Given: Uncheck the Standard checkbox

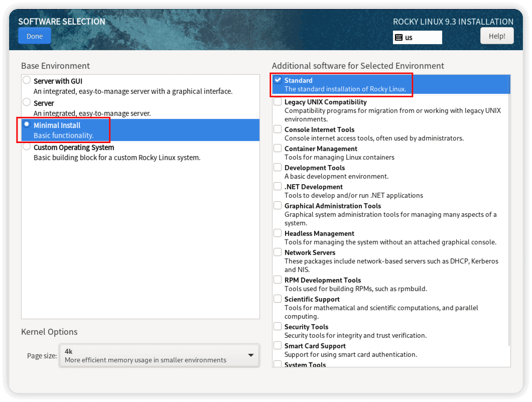Looking at the screenshot, I should [278, 80].
